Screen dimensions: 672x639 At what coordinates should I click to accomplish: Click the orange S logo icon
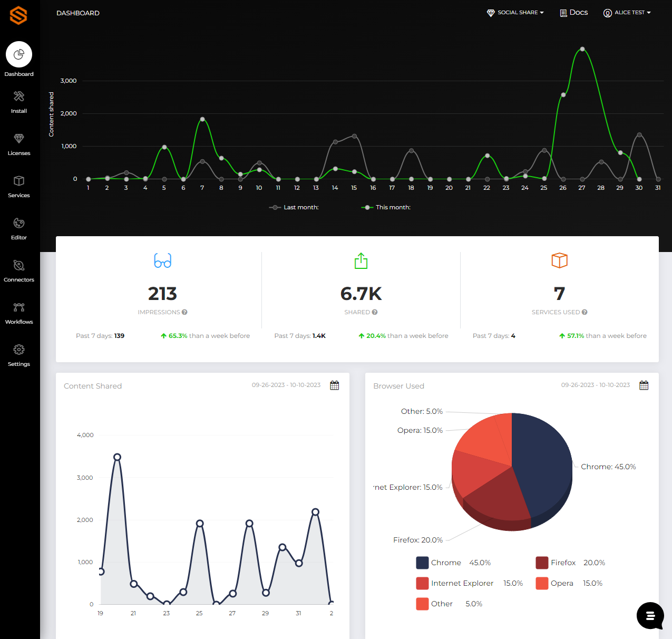tap(18, 15)
